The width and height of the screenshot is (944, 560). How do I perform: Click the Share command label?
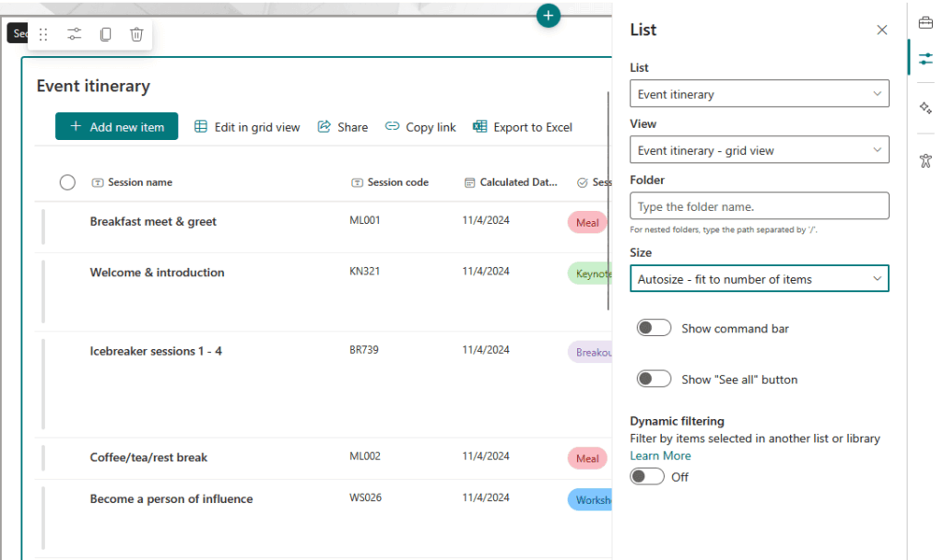[x=353, y=127]
